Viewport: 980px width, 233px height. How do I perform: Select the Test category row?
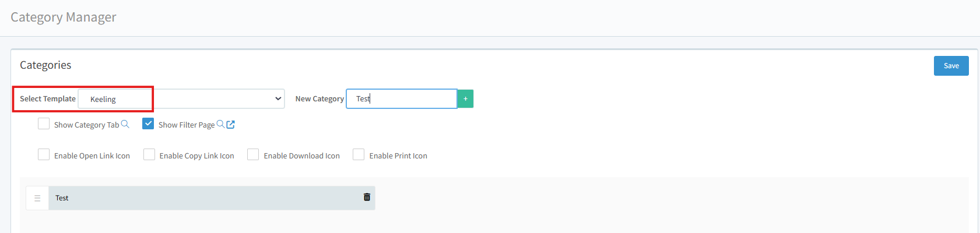pyautogui.click(x=204, y=198)
